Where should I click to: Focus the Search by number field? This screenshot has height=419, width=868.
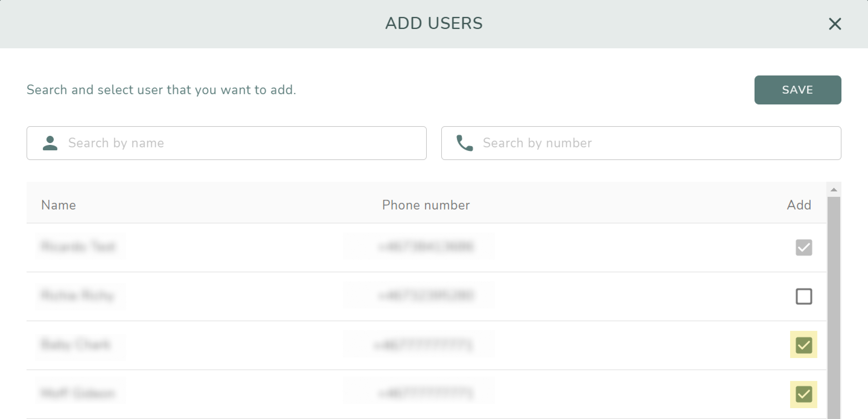tap(641, 143)
